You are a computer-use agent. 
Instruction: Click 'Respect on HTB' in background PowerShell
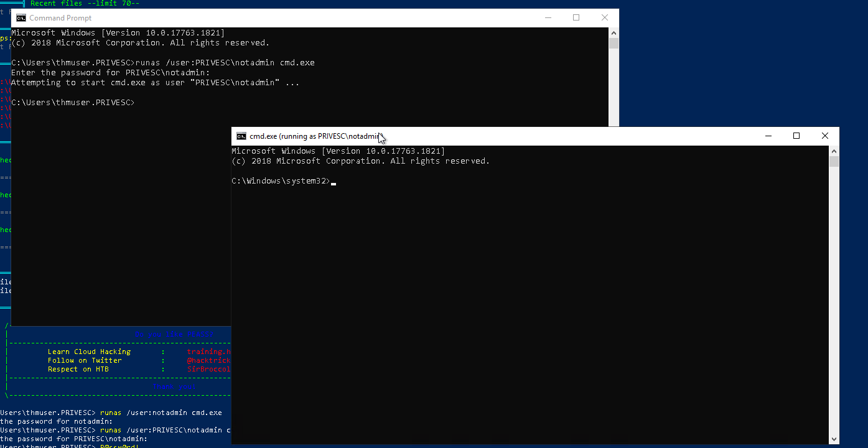78,369
